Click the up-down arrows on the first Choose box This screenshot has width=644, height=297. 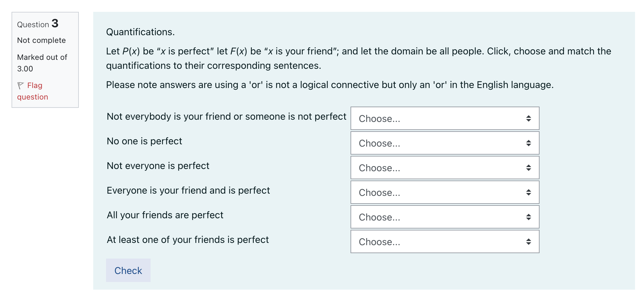(x=528, y=118)
